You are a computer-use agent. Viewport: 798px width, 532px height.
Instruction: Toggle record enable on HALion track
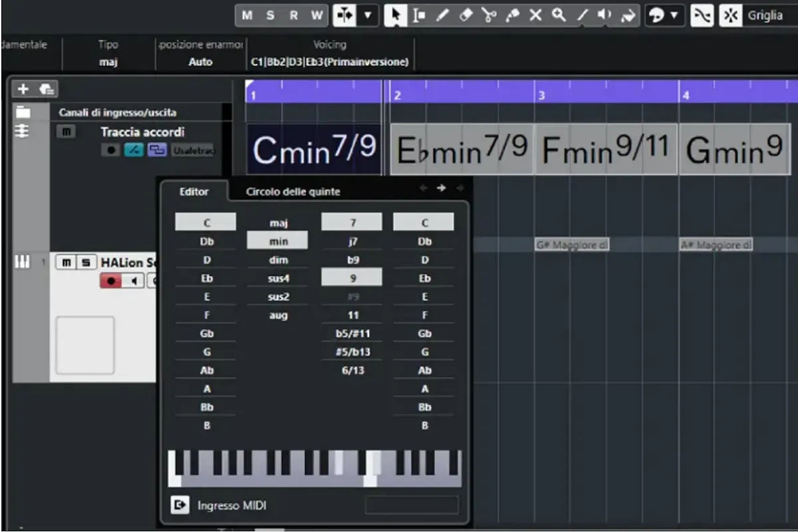pos(110,281)
